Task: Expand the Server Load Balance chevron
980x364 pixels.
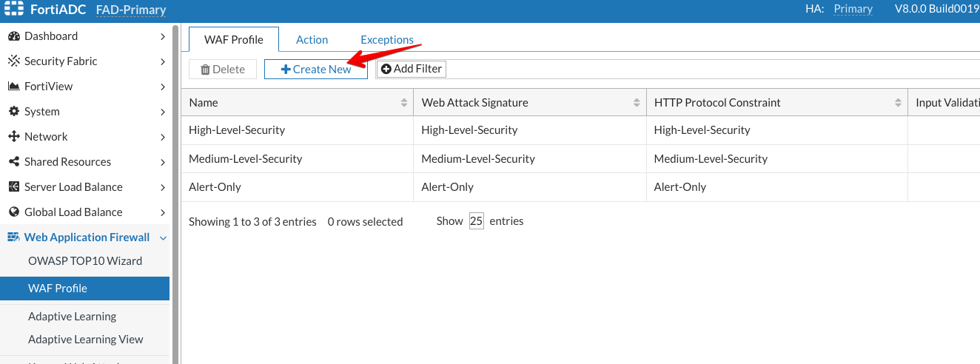Action: [163, 187]
